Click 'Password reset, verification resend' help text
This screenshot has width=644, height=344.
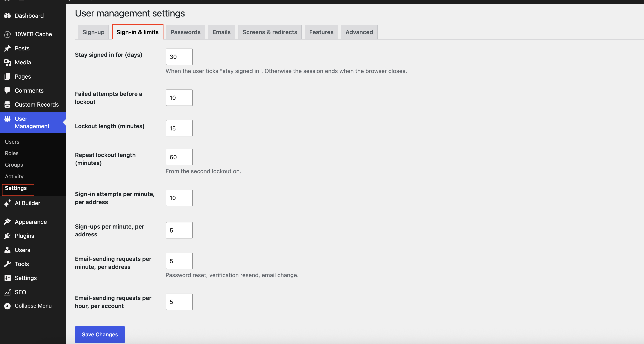(232, 275)
